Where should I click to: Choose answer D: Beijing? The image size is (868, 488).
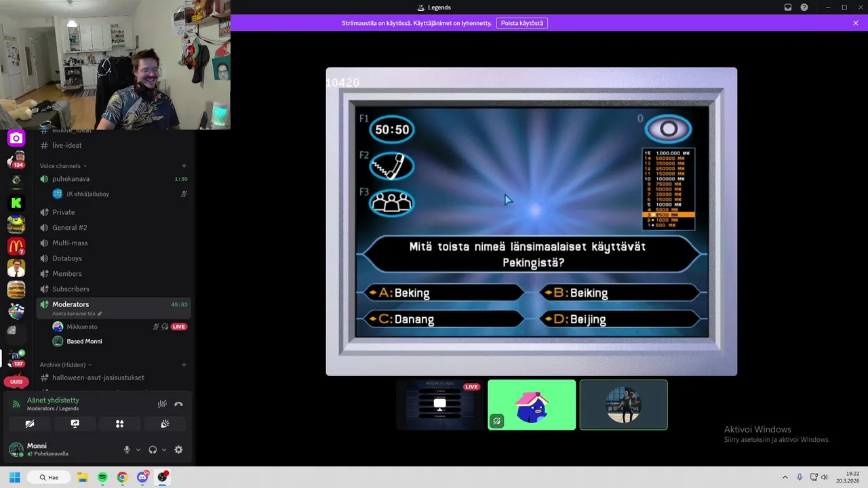click(x=620, y=319)
